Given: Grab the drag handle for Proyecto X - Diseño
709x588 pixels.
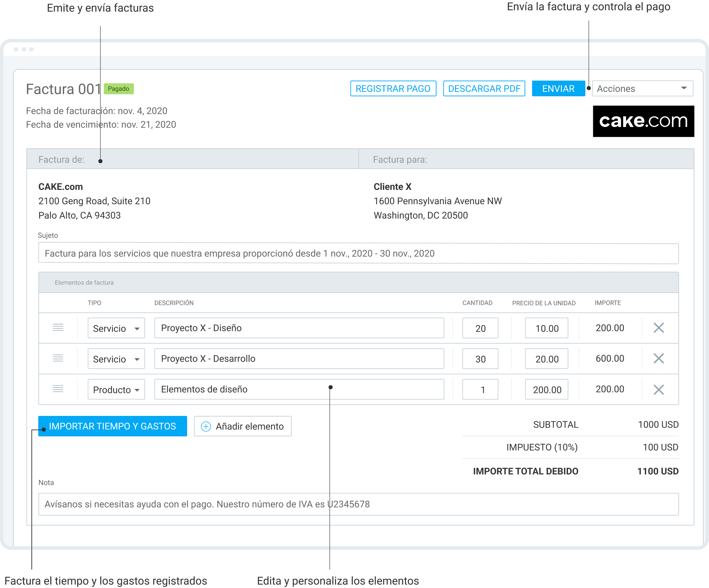Looking at the screenshot, I should pos(58,327).
